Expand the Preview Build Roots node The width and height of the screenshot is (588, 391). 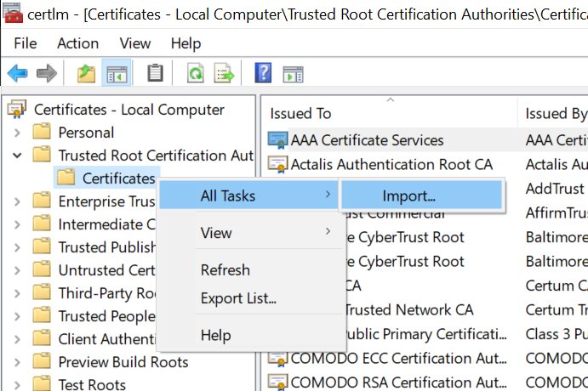[17, 362]
